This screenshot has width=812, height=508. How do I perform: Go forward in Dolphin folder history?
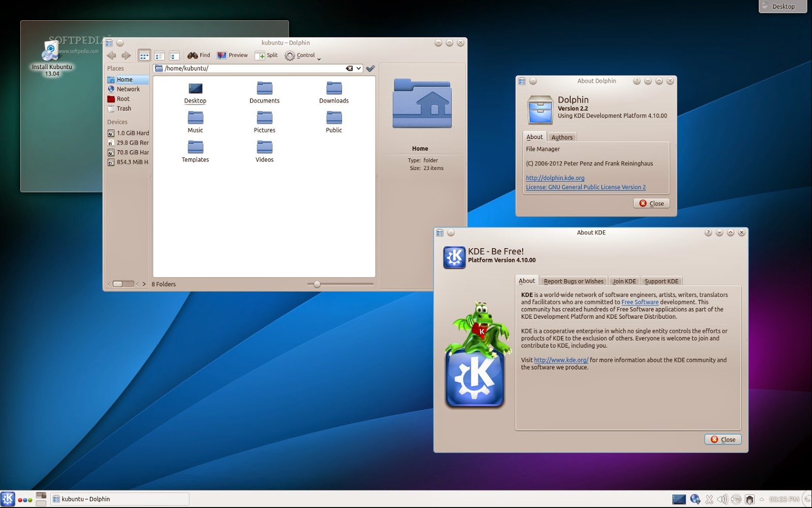(126, 55)
